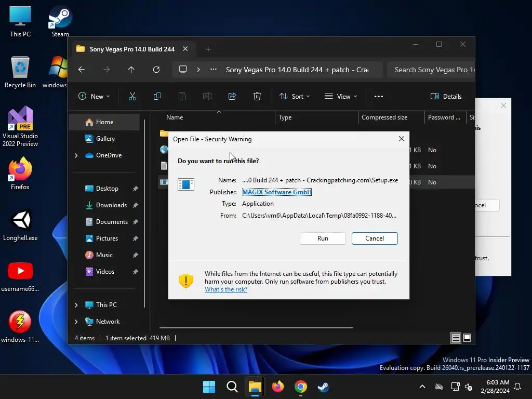This screenshot has height=399, width=532.
Task: Select the Recycle Bin desktop icon
Action: tap(20, 72)
